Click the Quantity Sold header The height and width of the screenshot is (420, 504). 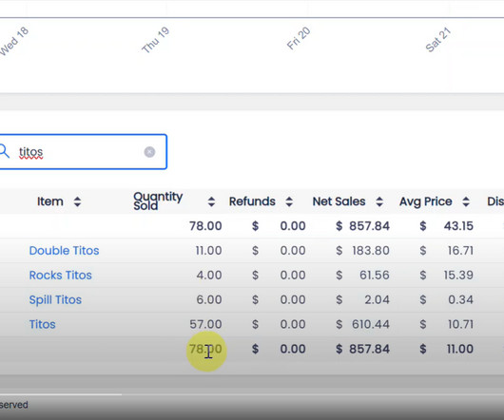(x=158, y=201)
